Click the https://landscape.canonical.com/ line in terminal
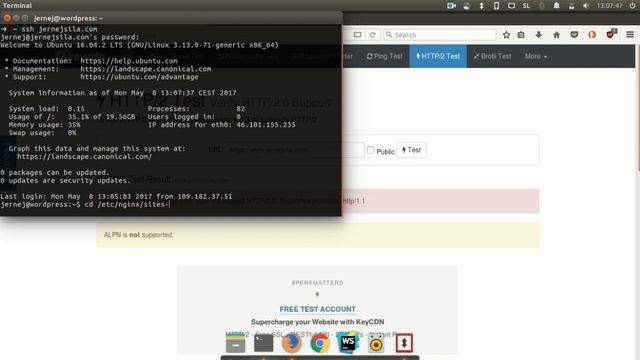 84,157
